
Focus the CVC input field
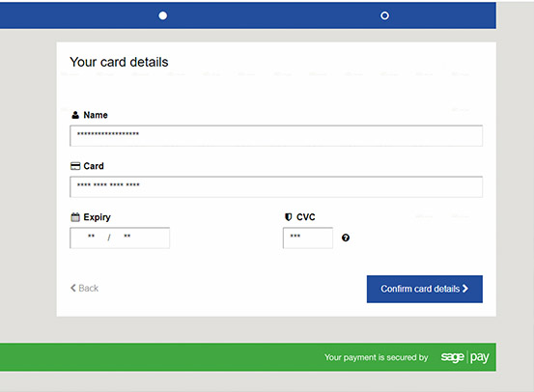coord(308,238)
